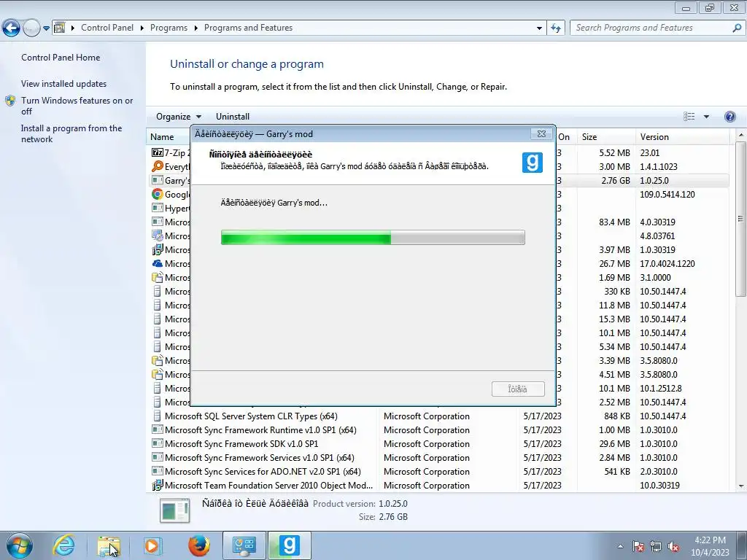747x560 pixels.
Task: Open View installed updates link
Action: point(64,84)
